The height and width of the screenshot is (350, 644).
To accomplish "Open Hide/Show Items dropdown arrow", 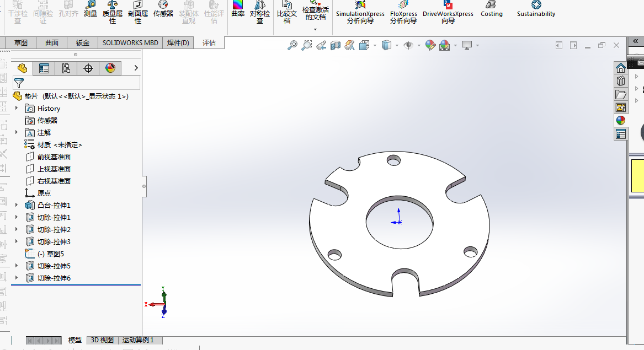I will pos(418,46).
